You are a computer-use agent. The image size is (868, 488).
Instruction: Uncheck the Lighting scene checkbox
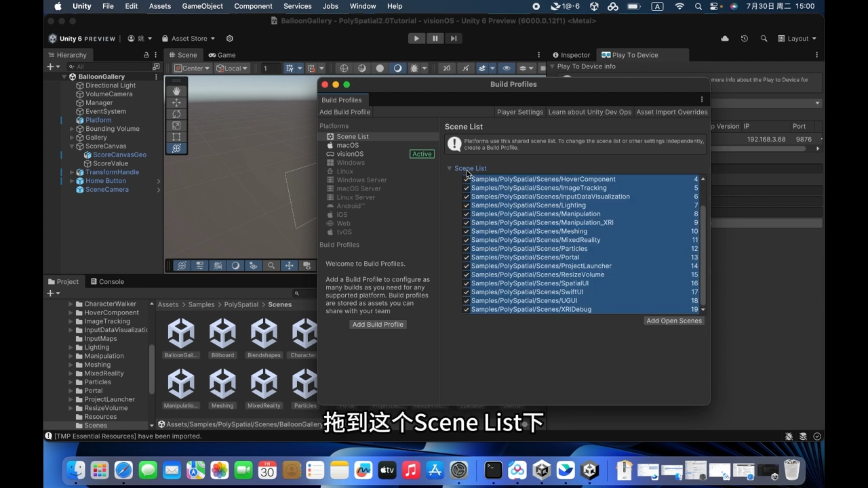[467, 205]
